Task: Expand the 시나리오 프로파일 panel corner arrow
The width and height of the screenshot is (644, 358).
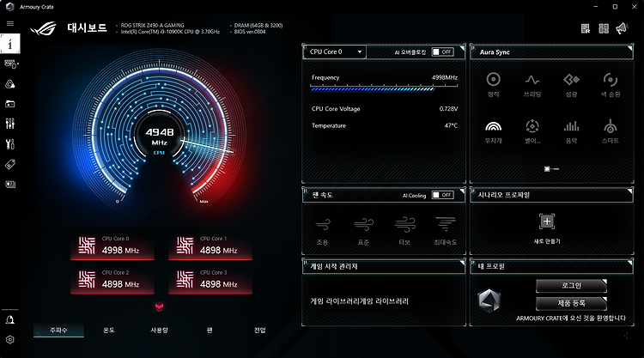Action: coord(630,191)
